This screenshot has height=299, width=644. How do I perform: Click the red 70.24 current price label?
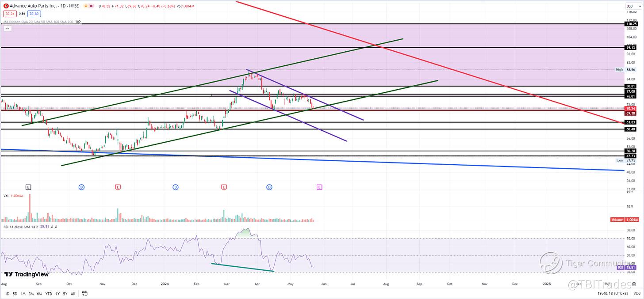(x=631, y=108)
